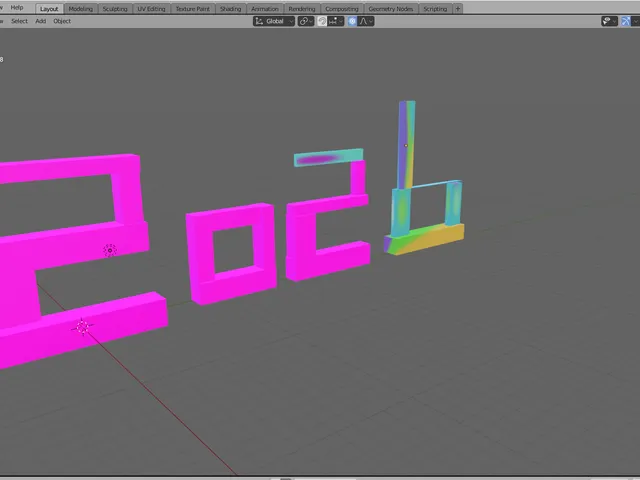
Task: Toggle the show gizmo button
Action: coord(626,21)
